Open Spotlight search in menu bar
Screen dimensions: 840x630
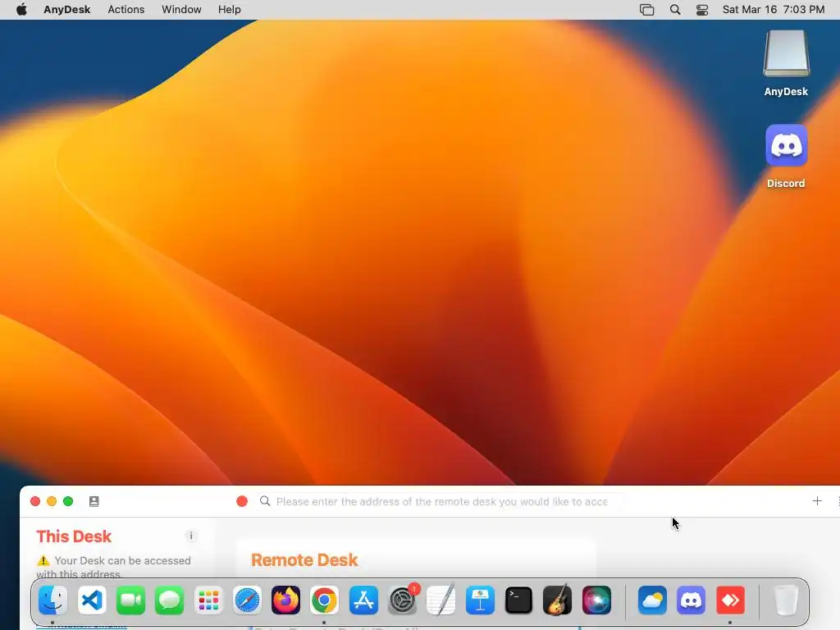(x=675, y=10)
